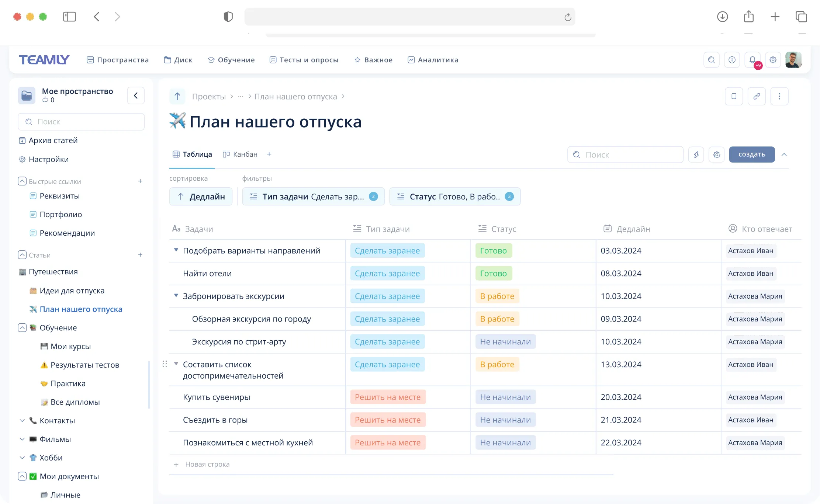The image size is (820, 504).
Task: Click sidebar Поиск input field
Action: coord(81,122)
